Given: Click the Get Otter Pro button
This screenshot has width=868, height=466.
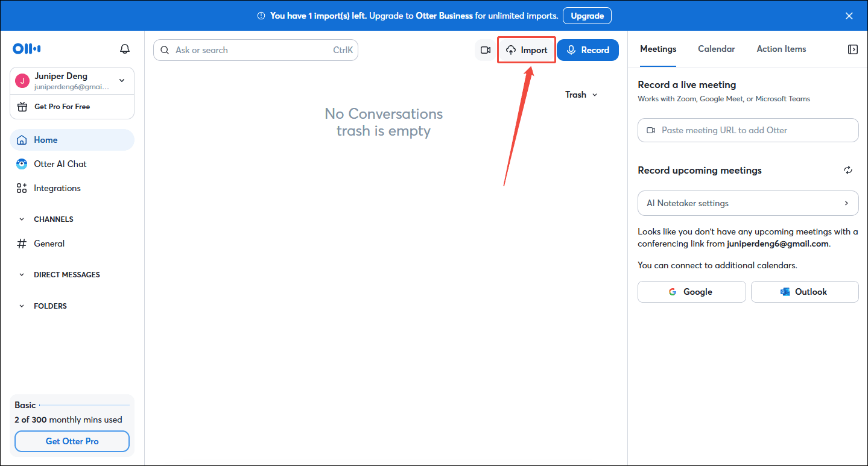Looking at the screenshot, I should pyautogui.click(x=72, y=441).
